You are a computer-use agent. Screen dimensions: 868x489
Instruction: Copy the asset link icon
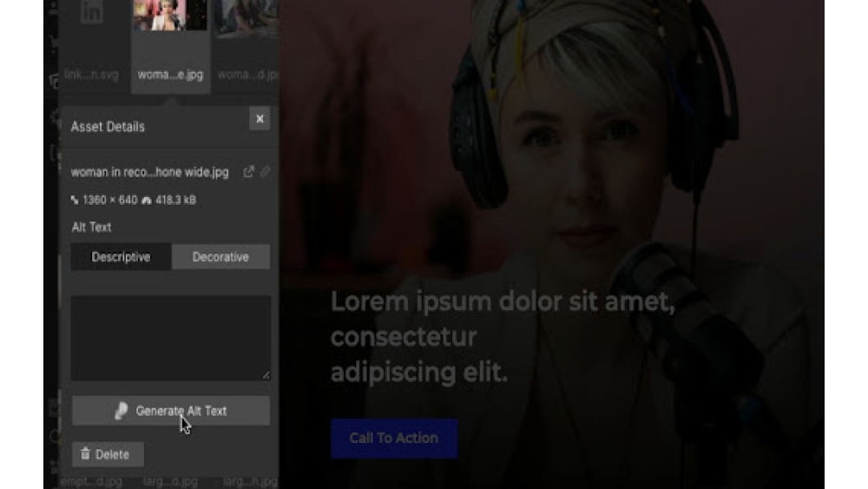pyautogui.click(x=265, y=172)
